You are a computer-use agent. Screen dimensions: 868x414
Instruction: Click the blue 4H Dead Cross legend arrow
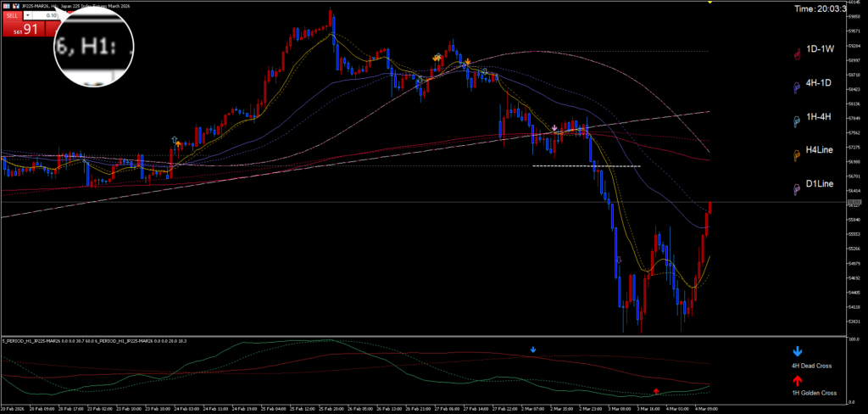[x=797, y=351]
